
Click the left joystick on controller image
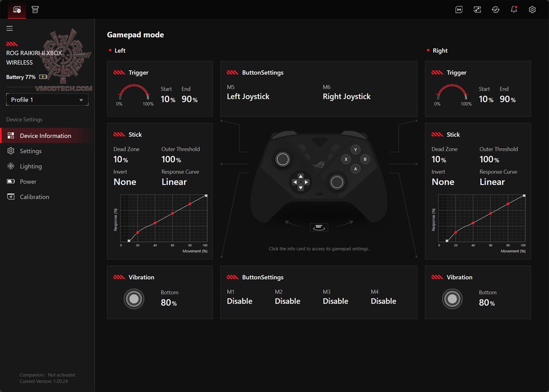click(283, 159)
